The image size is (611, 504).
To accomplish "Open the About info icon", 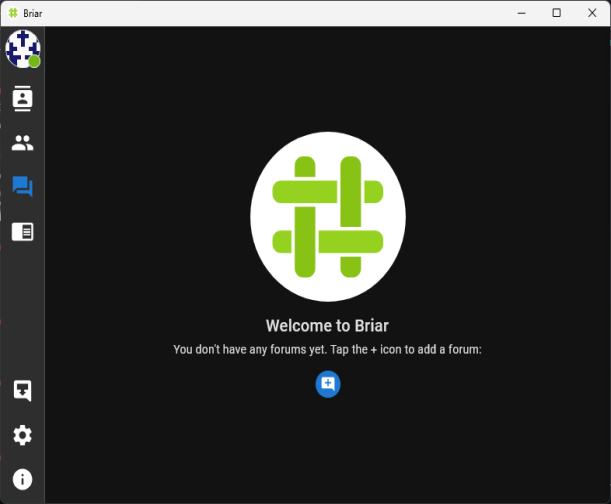I will (23, 479).
